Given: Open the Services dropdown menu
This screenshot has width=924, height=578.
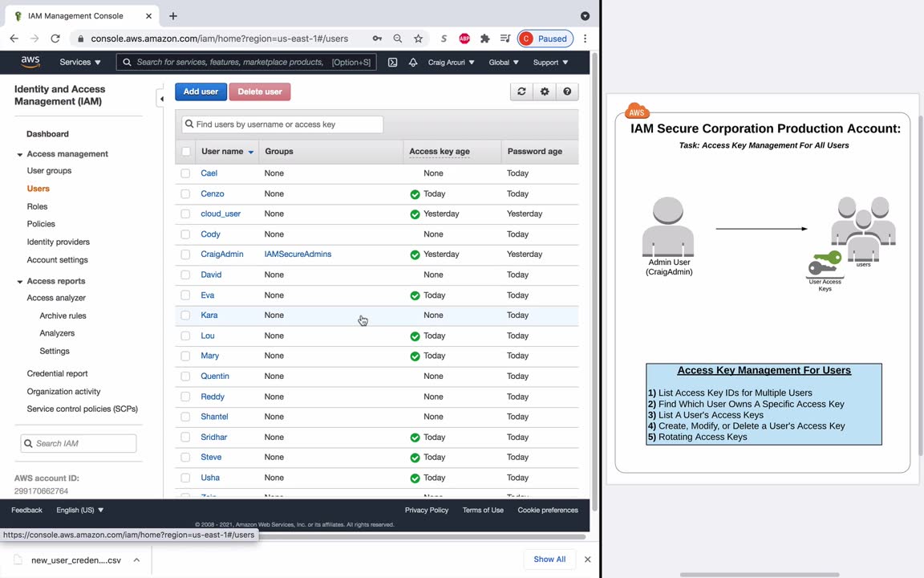Looking at the screenshot, I should click(79, 62).
